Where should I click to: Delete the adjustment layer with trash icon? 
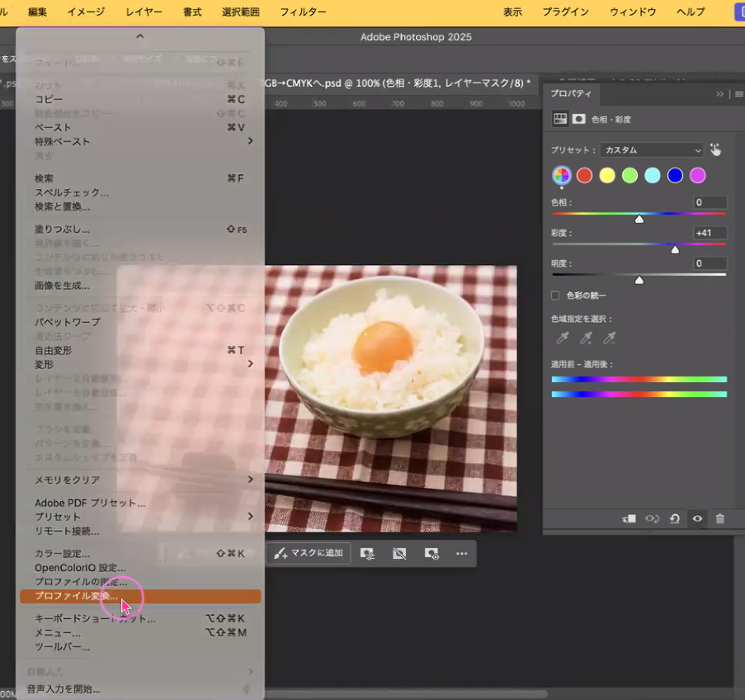pos(719,518)
